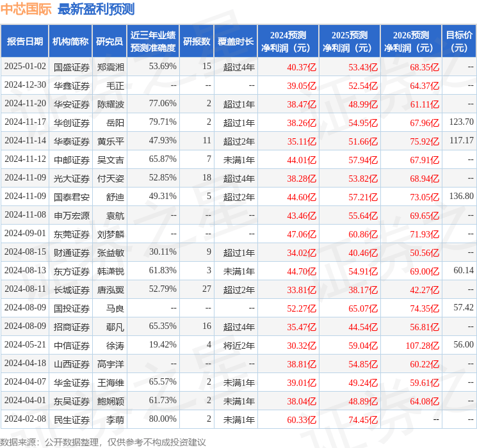Viewport: 477px width, 448px height.
Task: Select the 民生证券 institution cell
Action: click(72, 419)
